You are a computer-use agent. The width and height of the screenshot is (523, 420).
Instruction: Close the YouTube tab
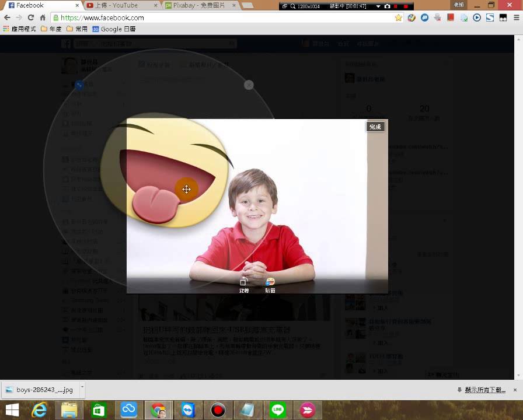(x=155, y=5)
